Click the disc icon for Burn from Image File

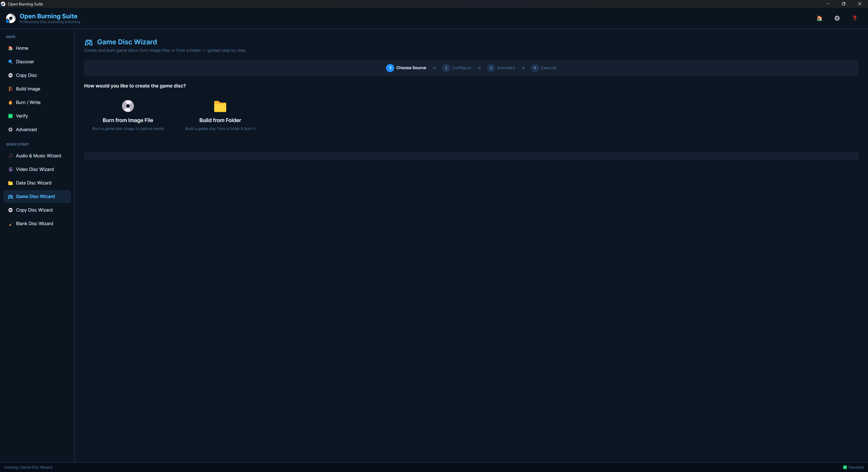point(128,106)
